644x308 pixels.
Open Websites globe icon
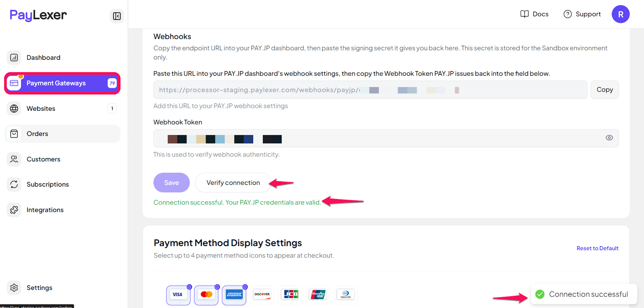[x=14, y=108]
